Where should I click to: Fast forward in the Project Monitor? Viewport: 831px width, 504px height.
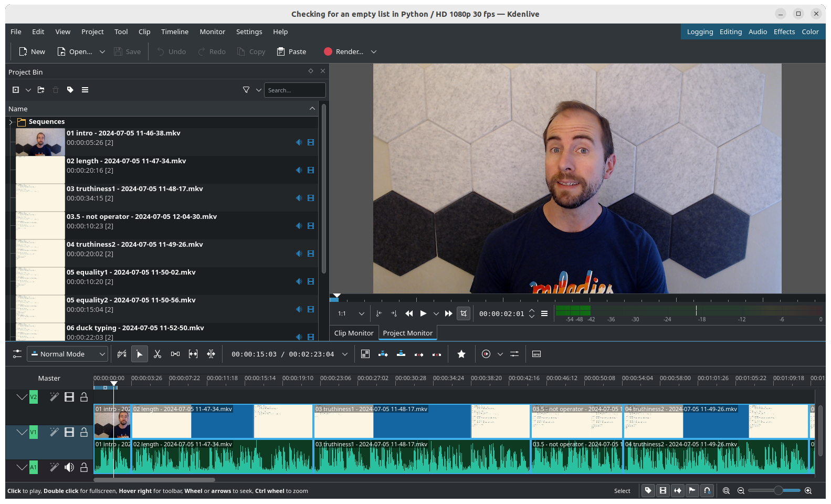click(x=448, y=313)
